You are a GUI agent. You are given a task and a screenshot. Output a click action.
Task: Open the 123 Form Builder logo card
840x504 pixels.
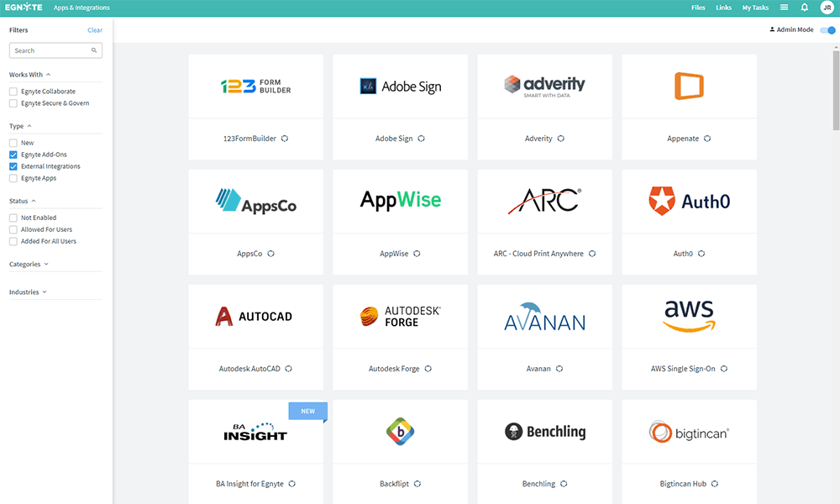255,87
